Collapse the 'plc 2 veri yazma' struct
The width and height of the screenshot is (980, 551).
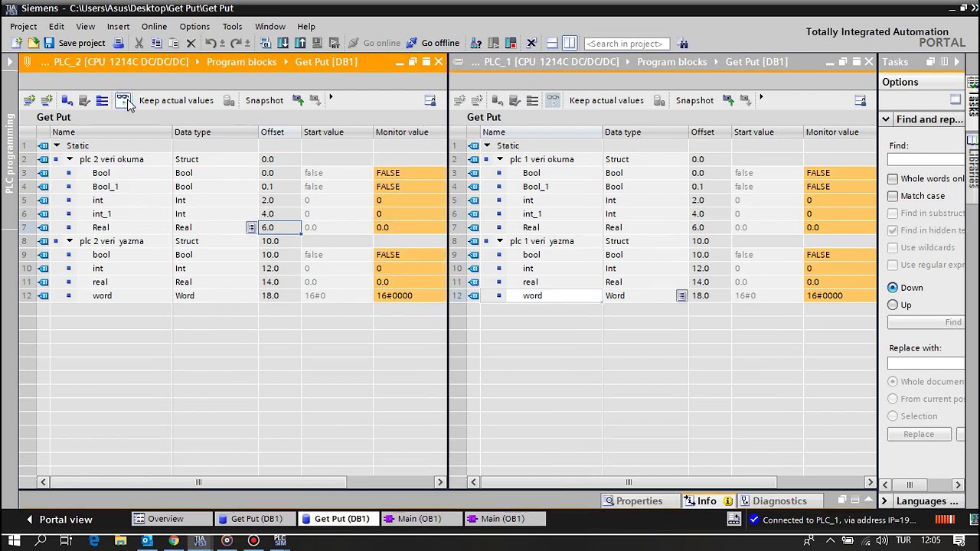click(70, 241)
